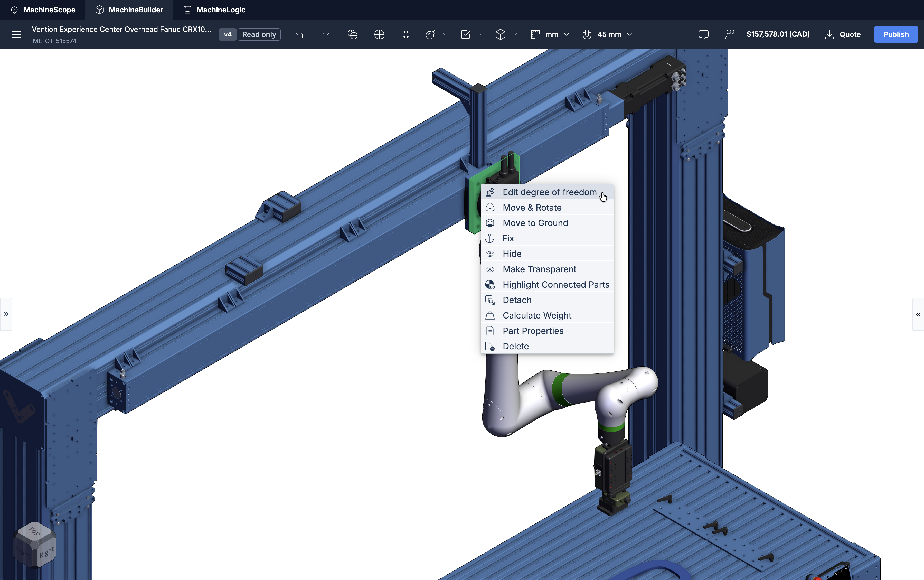
Task: Click the Quote download button
Action: click(x=843, y=34)
